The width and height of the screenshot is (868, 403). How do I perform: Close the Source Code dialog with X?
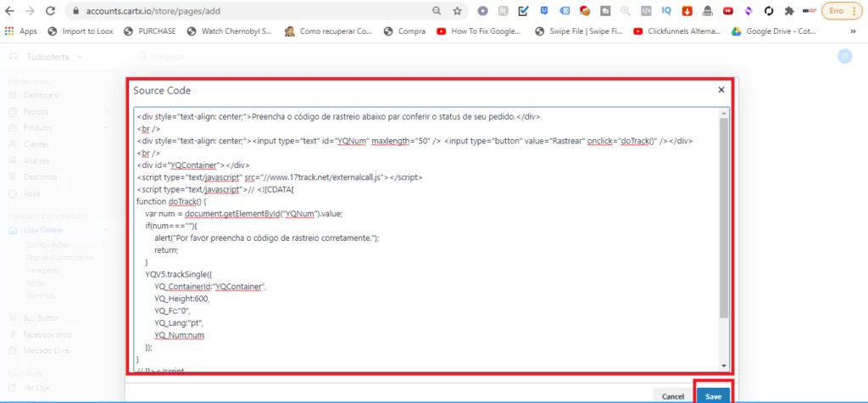pyautogui.click(x=721, y=89)
